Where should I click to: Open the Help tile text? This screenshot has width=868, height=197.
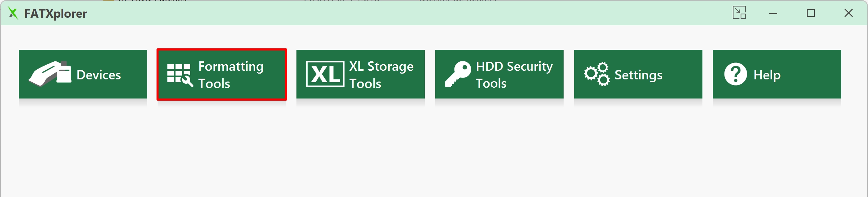(767, 75)
